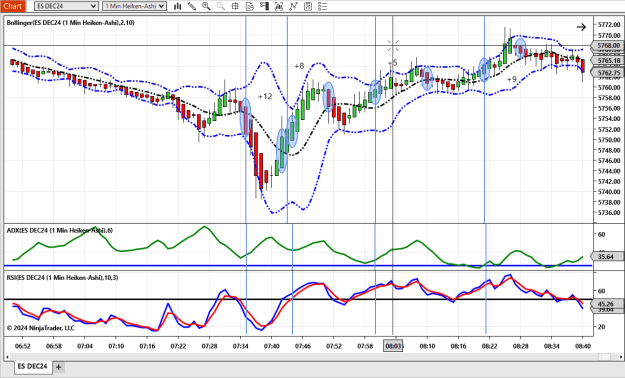Open the Chart Trader icon
The image size is (625, 378).
tap(264, 6)
